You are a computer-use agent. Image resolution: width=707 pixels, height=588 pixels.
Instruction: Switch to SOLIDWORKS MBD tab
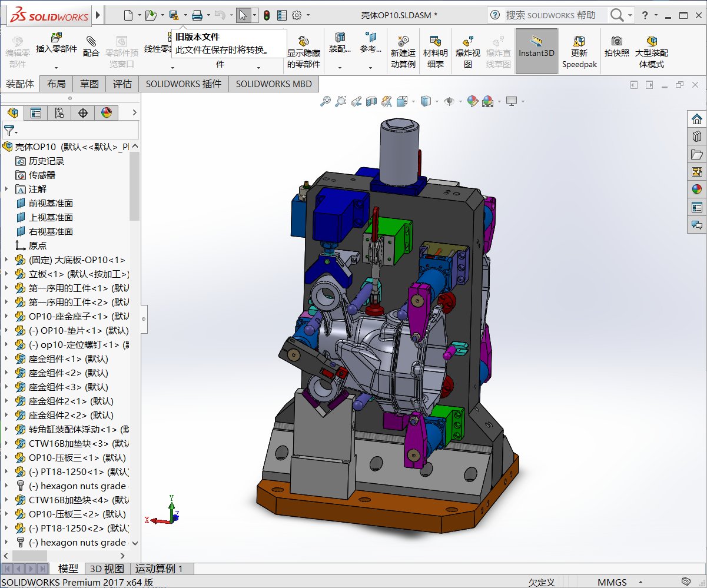coord(274,84)
